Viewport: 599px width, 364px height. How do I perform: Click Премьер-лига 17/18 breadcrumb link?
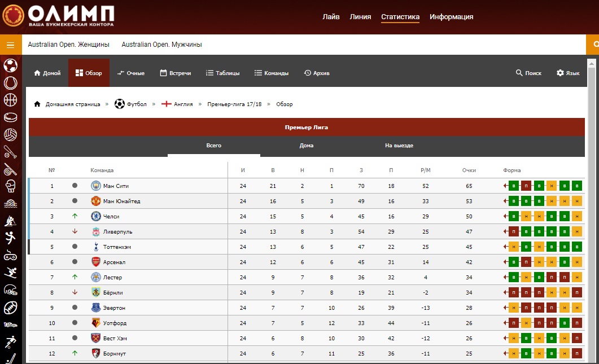tap(234, 104)
